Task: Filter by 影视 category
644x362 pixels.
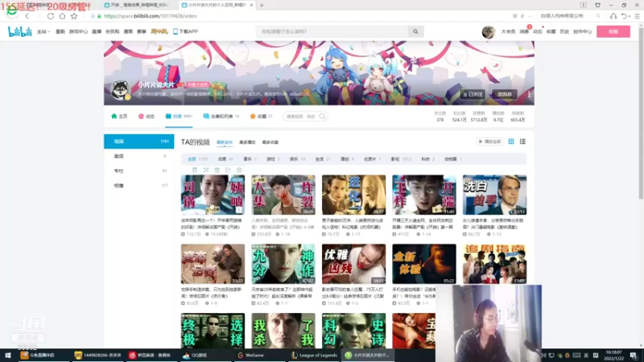Action: (401, 159)
